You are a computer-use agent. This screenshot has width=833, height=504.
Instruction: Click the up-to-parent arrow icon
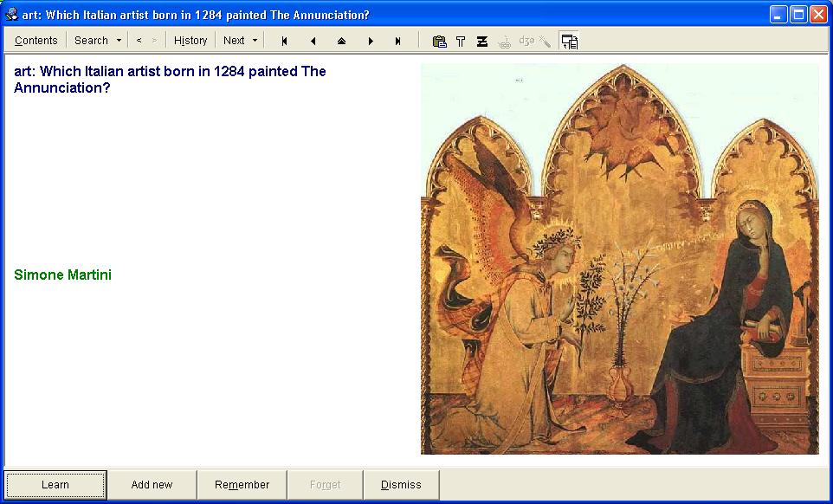pos(341,41)
